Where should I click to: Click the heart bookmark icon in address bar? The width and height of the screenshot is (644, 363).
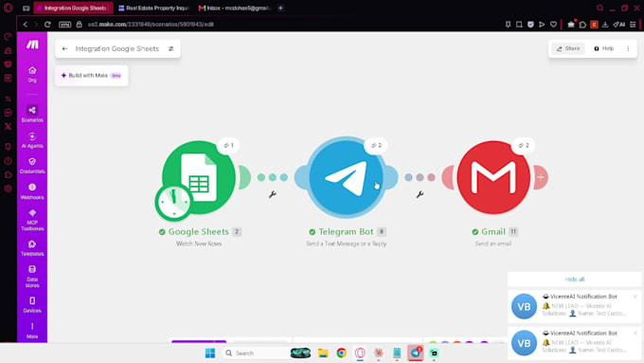[553, 25]
